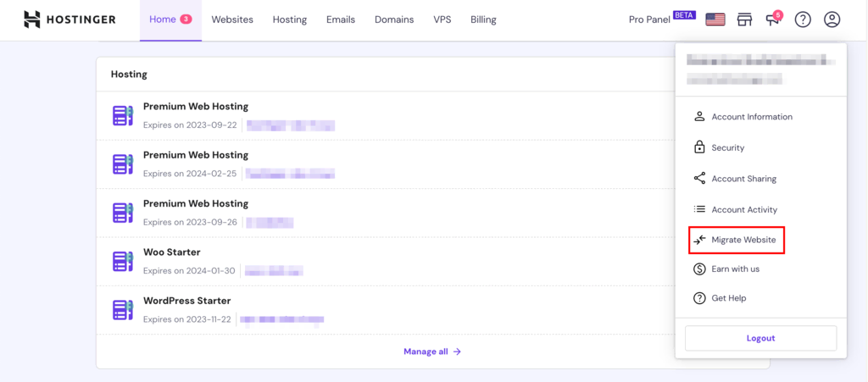The width and height of the screenshot is (868, 382).
Task: Click the Home tab notification badge
Action: tap(186, 19)
